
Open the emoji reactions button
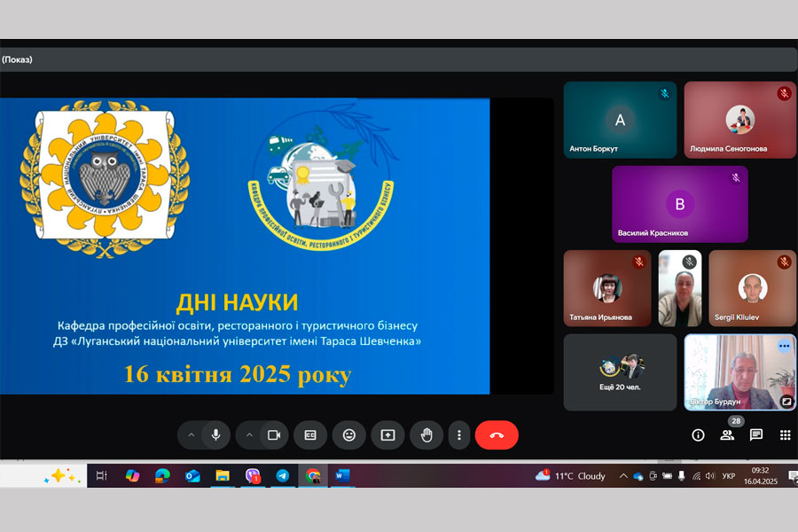[349, 434]
